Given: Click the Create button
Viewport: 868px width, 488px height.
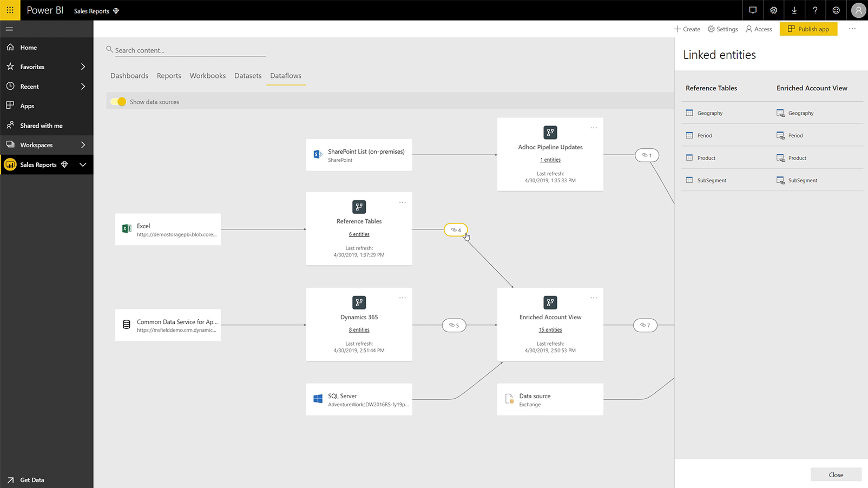Looking at the screenshot, I should pos(687,29).
